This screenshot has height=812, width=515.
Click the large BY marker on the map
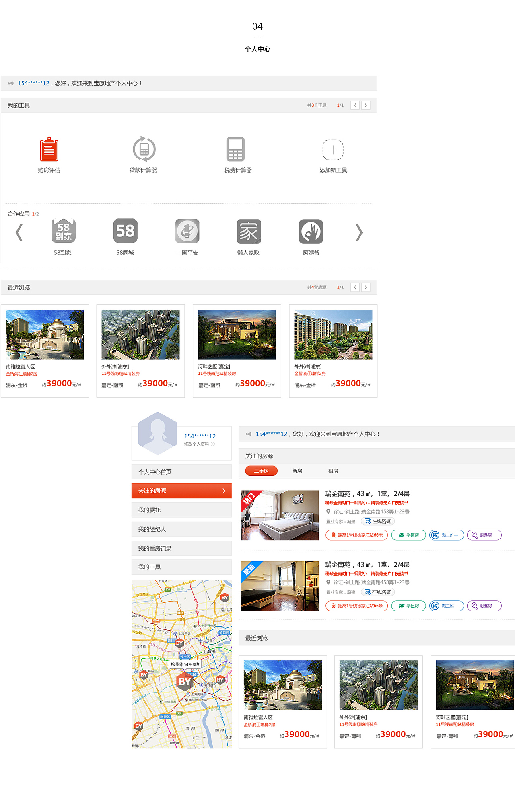pyautogui.click(x=185, y=682)
